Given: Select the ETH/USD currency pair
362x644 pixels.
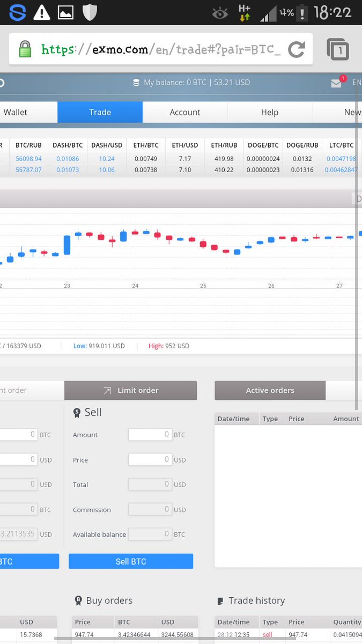Looking at the screenshot, I should point(185,145).
